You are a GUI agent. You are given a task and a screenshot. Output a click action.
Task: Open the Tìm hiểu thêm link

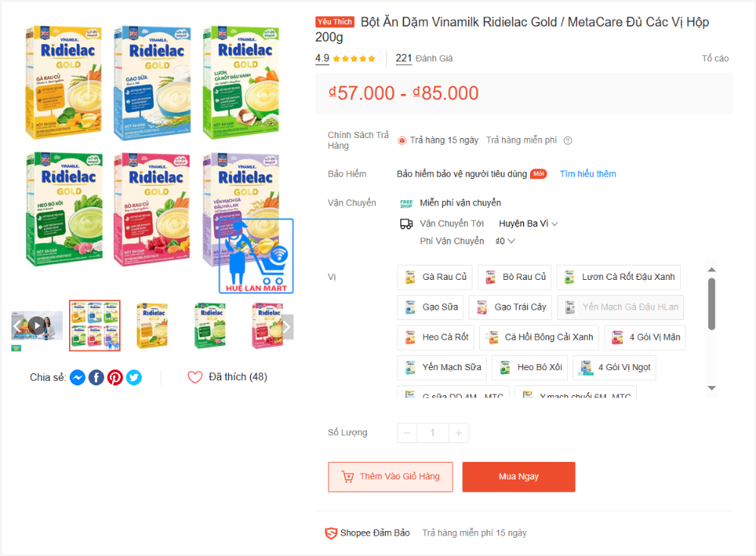coord(588,174)
